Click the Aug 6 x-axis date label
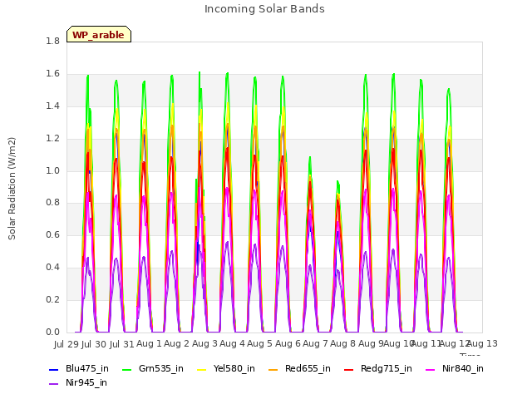Viewport: 532px width, 399px height. pyautogui.click(x=288, y=343)
